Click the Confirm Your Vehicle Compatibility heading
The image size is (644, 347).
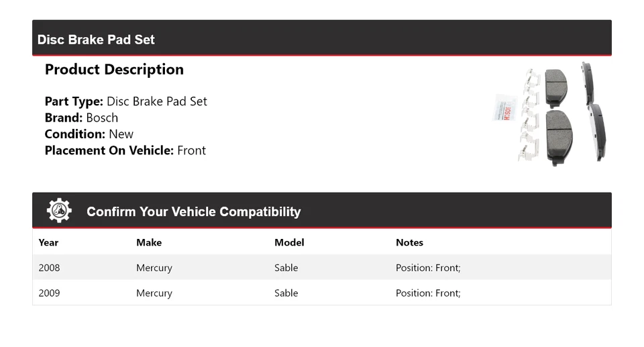(x=193, y=211)
